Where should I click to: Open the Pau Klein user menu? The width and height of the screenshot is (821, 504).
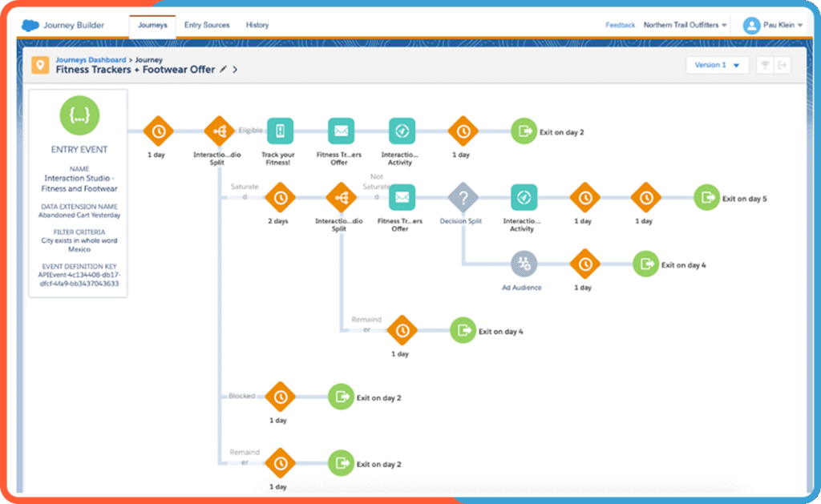click(x=774, y=26)
